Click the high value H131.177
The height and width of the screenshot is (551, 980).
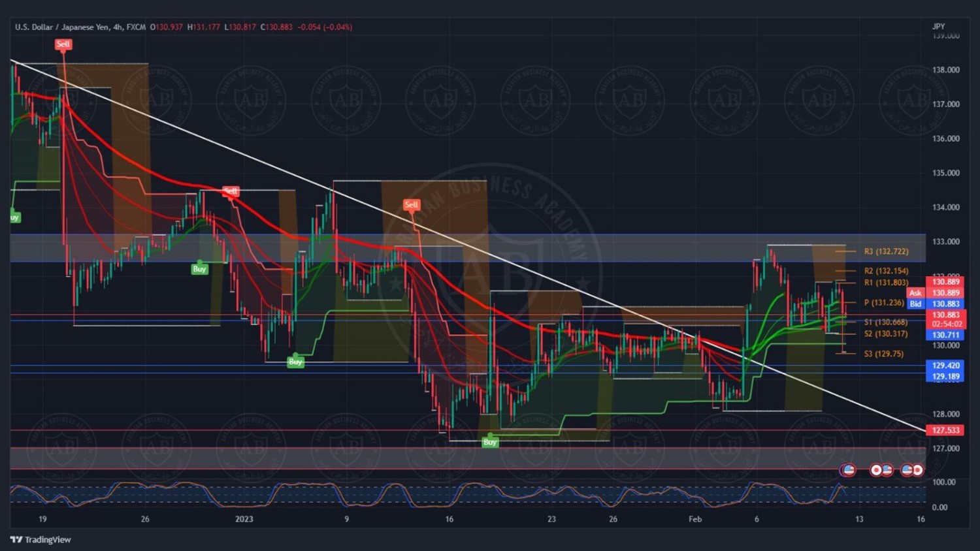204,27
